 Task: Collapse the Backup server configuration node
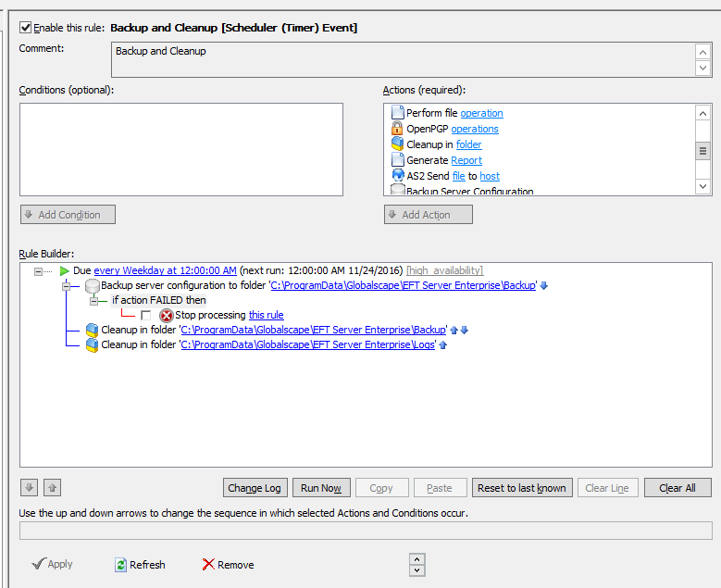click(x=67, y=286)
